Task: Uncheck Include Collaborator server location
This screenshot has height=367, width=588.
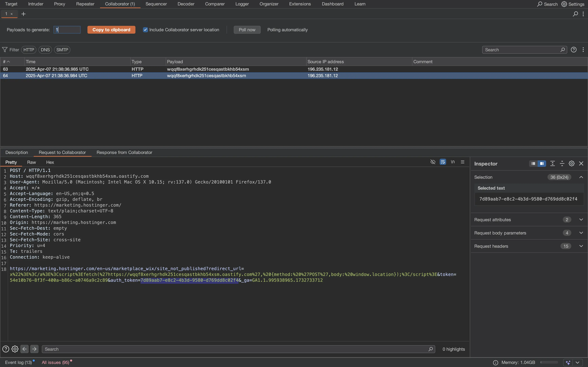Action: coord(145,30)
